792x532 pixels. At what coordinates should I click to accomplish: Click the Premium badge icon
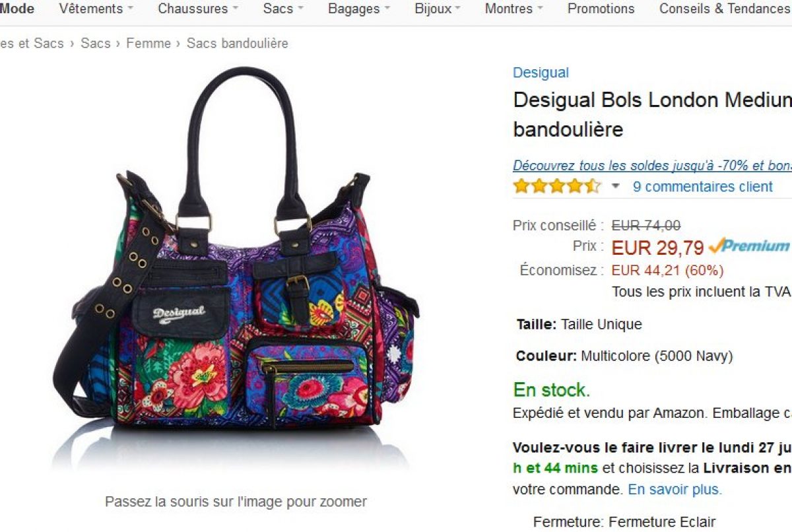coord(749,247)
